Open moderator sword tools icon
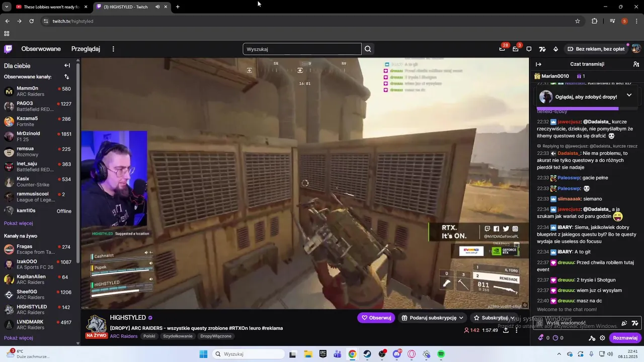644x362 pixels. click(x=592, y=338)
